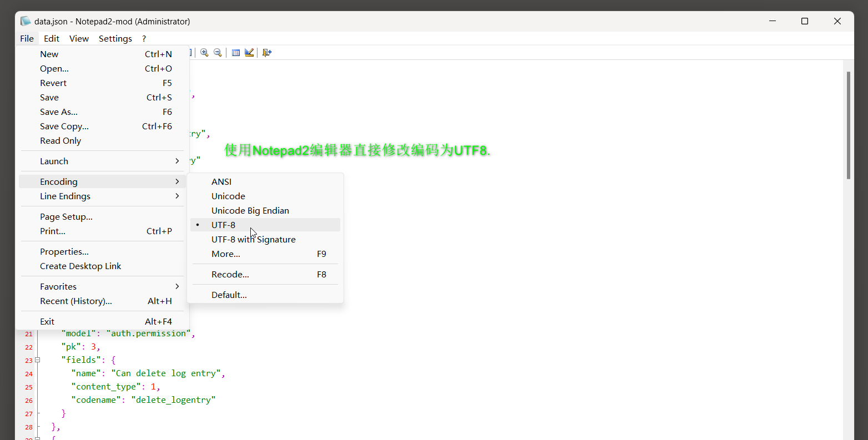Choose Exit at the bottom of the File menu

tap(103, 321)
